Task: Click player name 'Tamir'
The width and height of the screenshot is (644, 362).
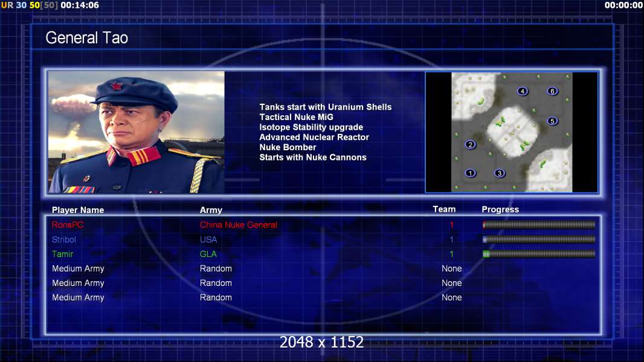Action: pyautogui.click(x=62, y=254)
